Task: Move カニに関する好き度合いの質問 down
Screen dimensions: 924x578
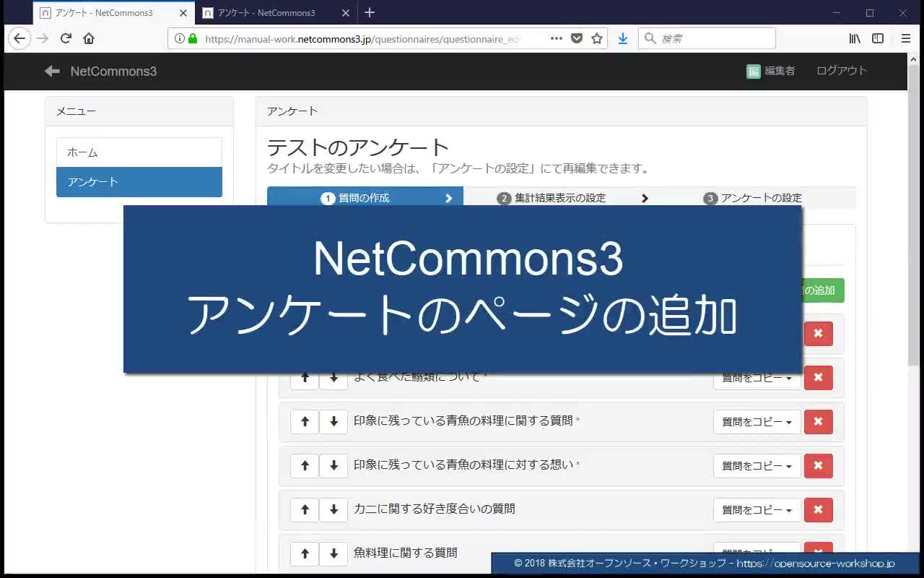Action: coord(334,510)
